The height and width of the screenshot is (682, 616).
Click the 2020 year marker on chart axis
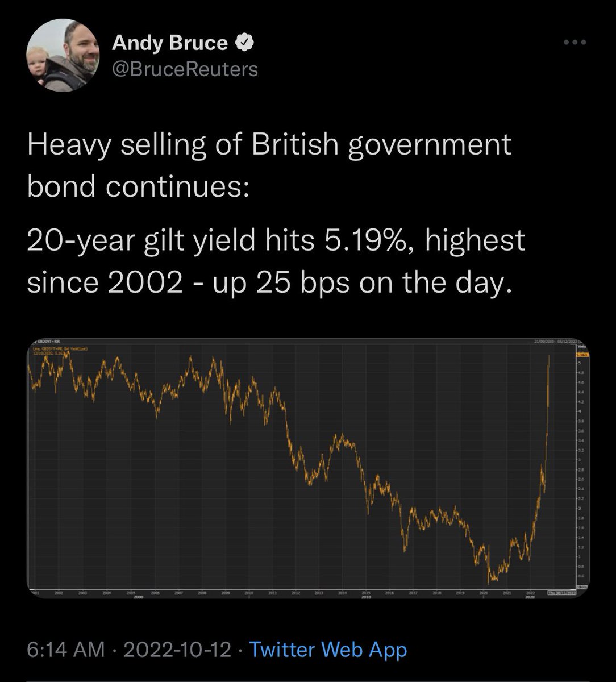click(x=484, y=592)
